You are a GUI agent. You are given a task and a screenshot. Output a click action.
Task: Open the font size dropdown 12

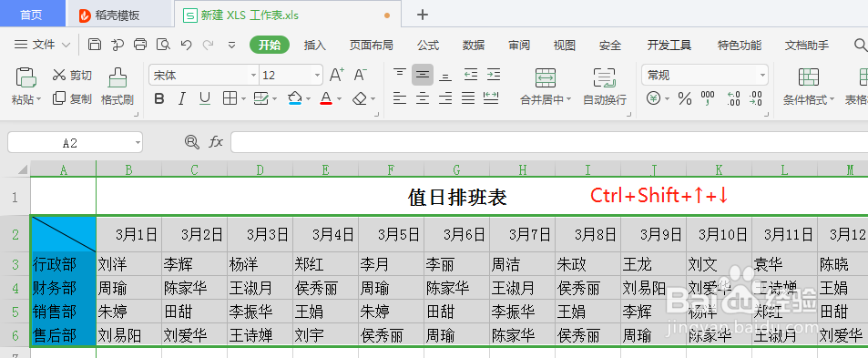pos(318,76)
